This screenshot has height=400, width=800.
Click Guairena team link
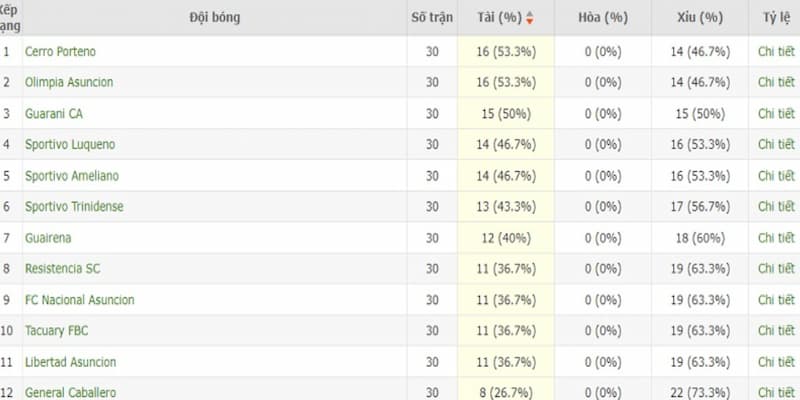48,238
